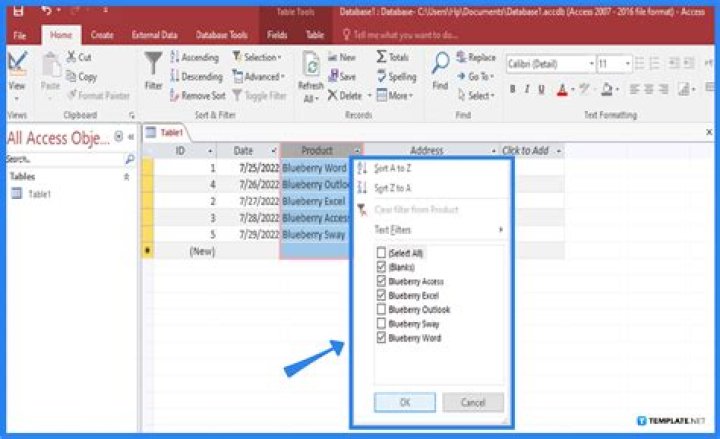The height and width of the screenshot is (439, 720).
Task: Click the Copy icon in Clipboard group
Action: click(x=71, y=76)
